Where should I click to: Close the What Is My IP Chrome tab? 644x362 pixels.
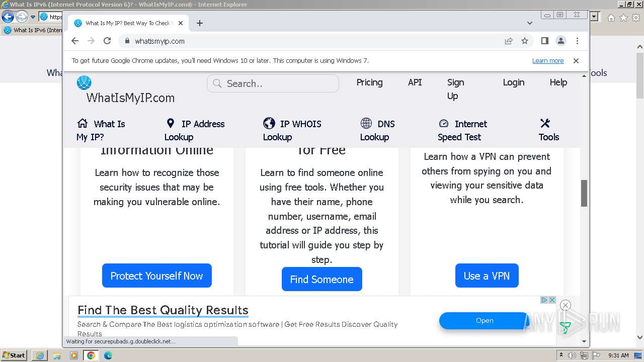(181, 23)
